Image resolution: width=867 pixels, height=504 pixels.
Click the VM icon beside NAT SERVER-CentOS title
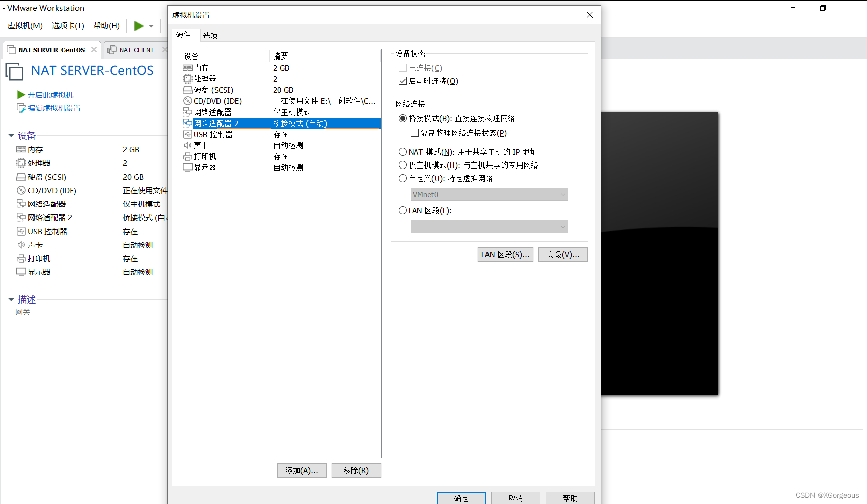click(14, 71)
